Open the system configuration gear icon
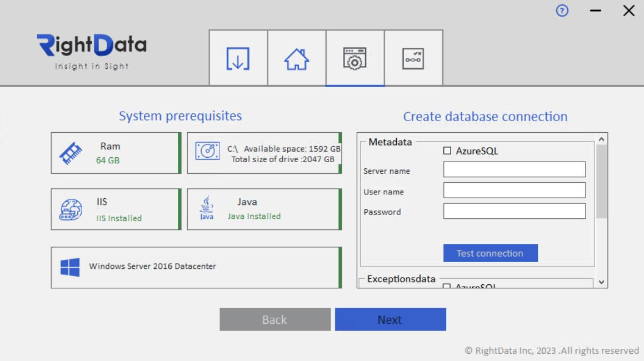This screenshot has width=644, height=361. [355, 57]
